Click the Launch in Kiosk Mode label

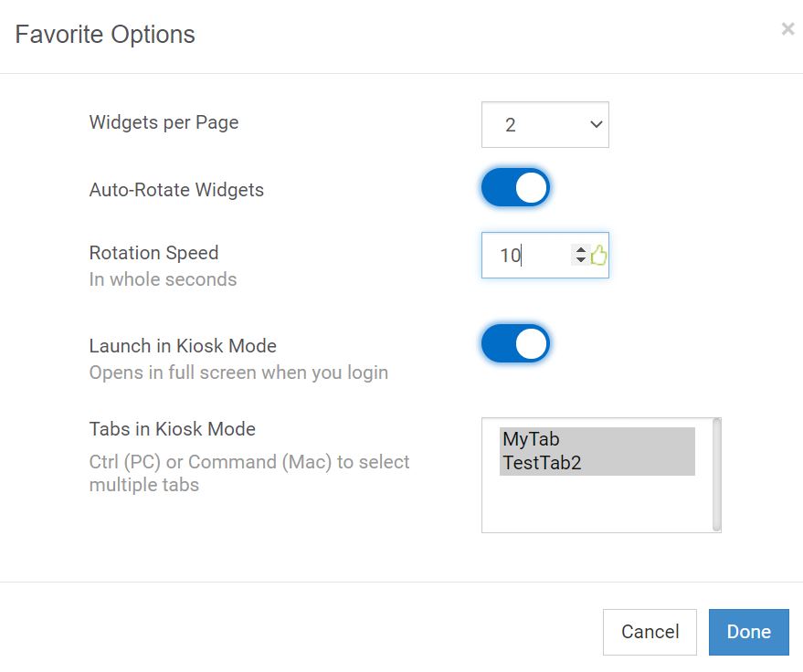183,346
